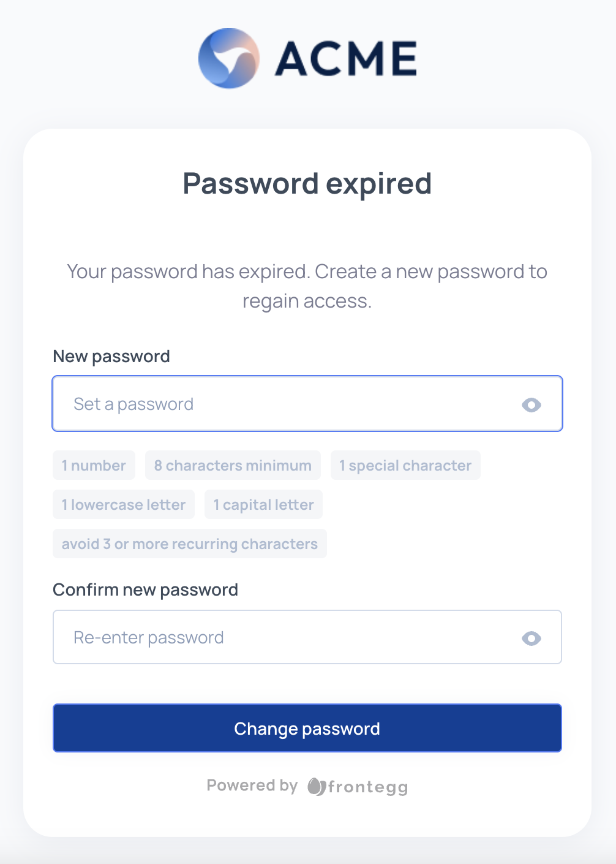Screen dimensions: 616x864
Task: Click the 'New password' label
Action: coord(111,356)
